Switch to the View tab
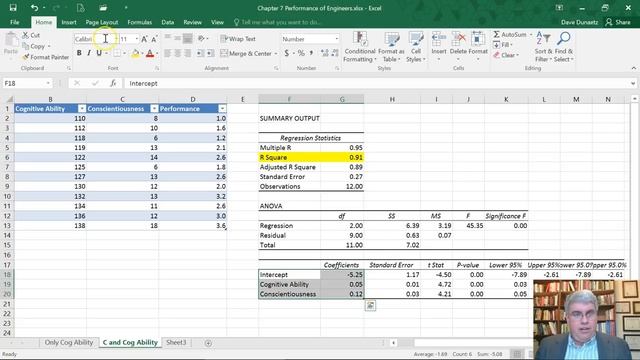The image size is (640, 360). coord(217,22)
